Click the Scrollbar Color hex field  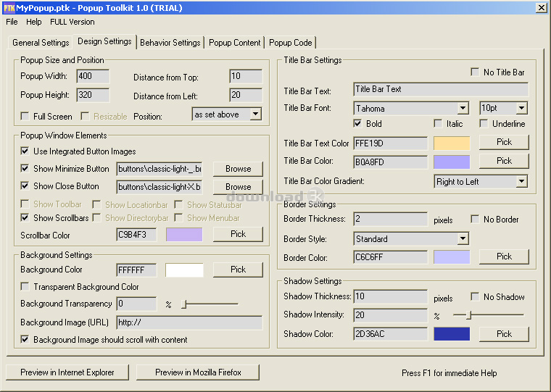click(136, 235)
